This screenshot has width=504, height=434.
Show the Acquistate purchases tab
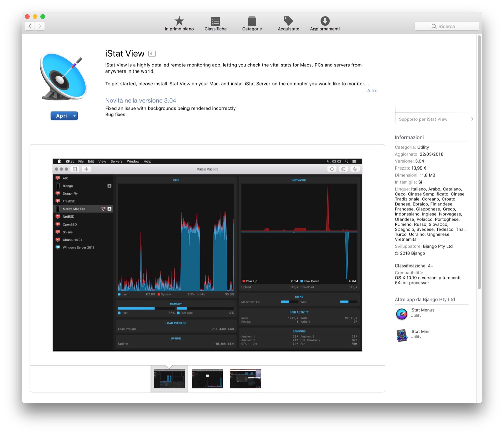[x=288, y=24]
